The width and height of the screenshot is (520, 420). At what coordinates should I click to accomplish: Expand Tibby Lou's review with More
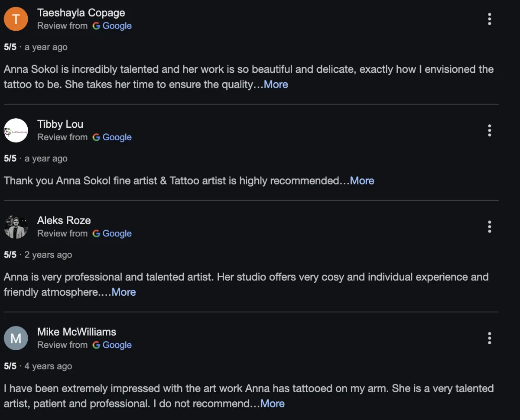click(362, 181)
